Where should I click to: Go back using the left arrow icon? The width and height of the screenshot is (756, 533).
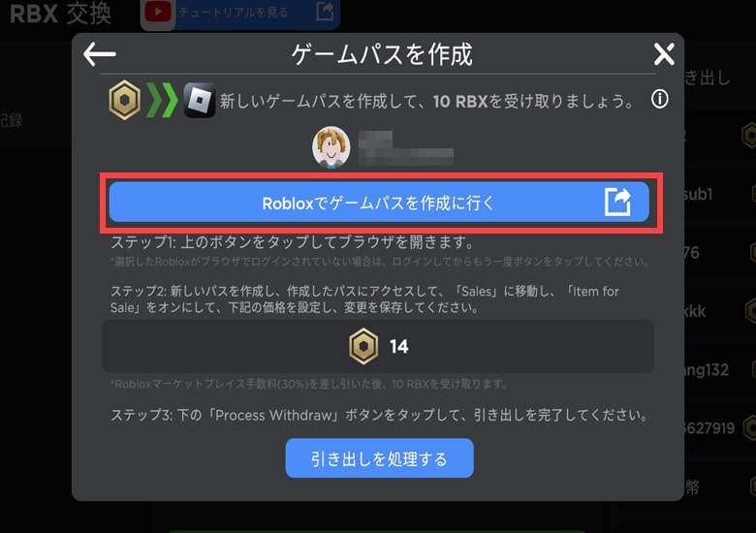click(100, 53)
